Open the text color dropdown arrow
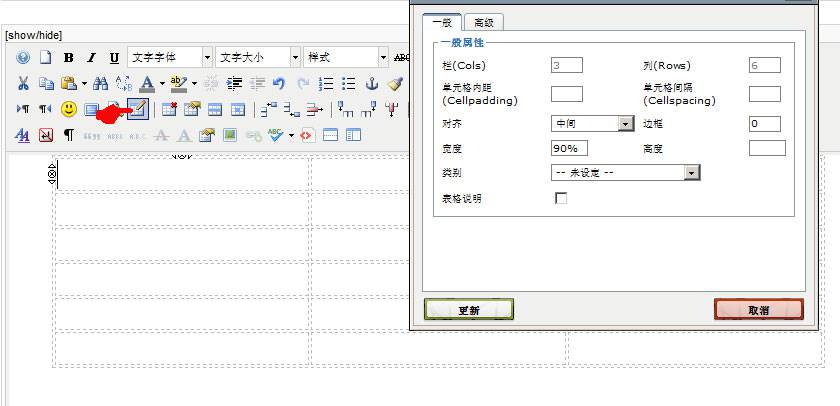 click(x=162, y=84)
